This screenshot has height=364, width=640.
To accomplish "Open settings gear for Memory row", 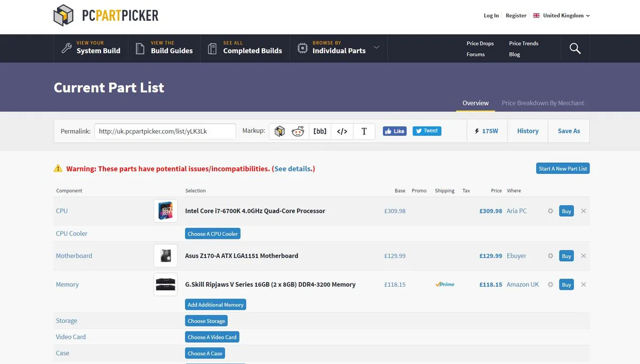I will tap(550, 285).
